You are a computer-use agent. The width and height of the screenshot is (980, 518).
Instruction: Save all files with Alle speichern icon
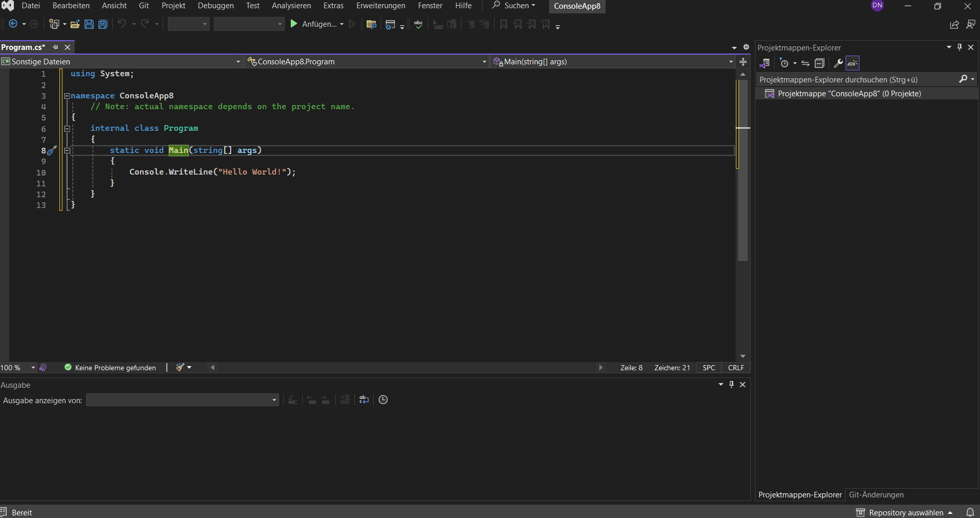[x=102, y=24]
